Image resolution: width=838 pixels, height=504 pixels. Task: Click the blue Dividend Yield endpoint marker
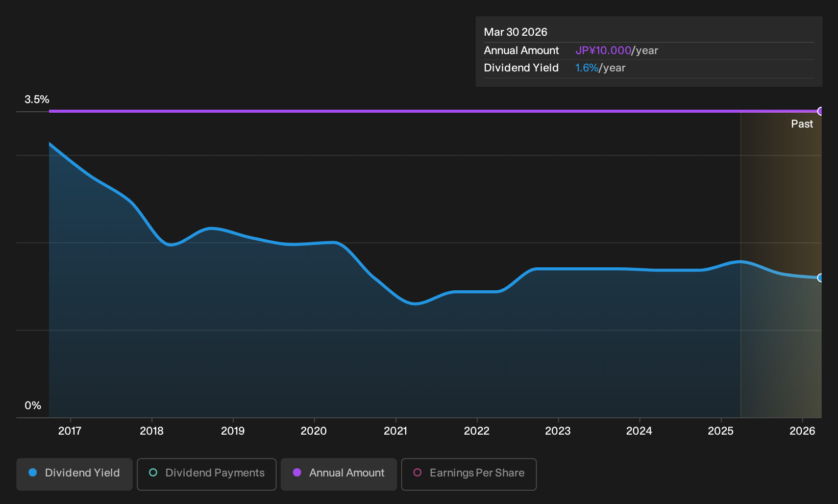[x=821, y=278]
